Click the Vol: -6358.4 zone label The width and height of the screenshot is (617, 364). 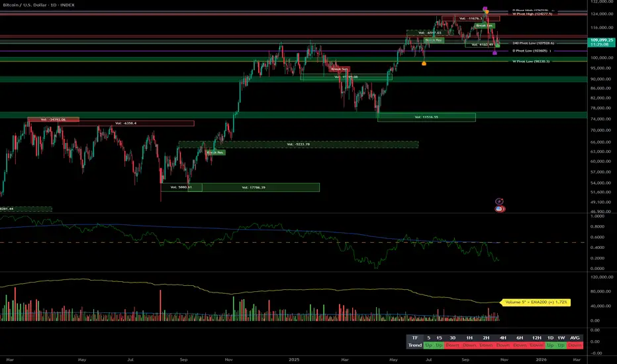[126, 123]
